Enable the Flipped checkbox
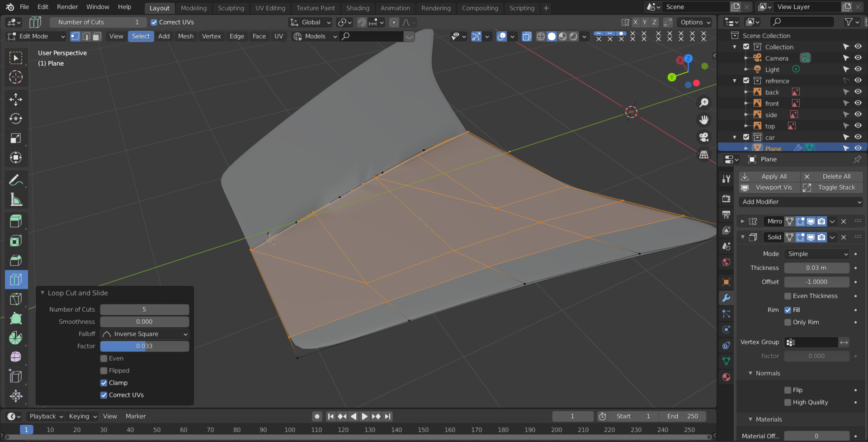This screenshot has width=868, height=442. [104, 371]
